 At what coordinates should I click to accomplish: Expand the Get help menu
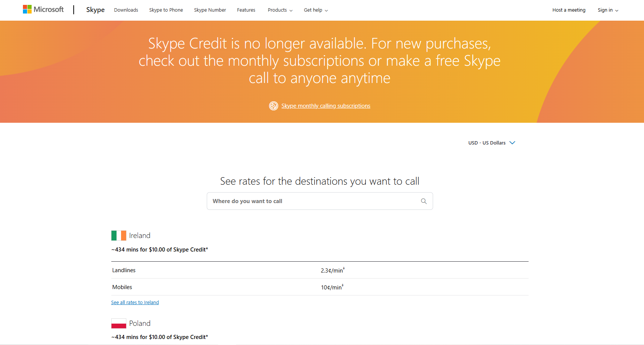coord(316,10)
